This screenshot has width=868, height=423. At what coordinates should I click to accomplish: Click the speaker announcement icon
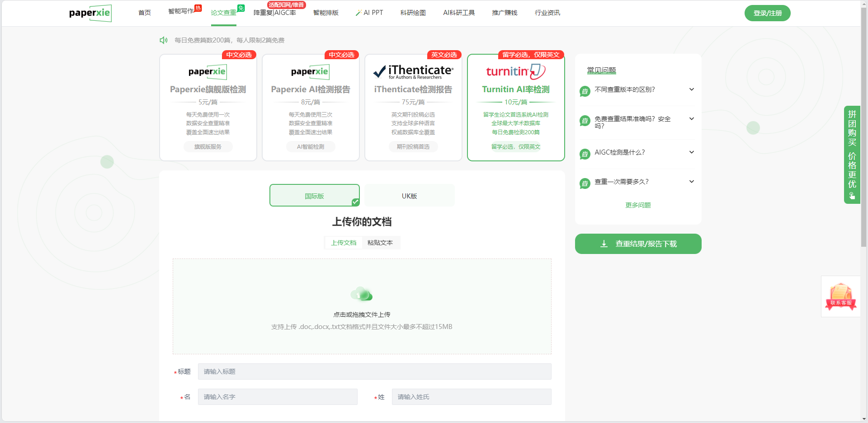pyautogui.click(x=164, y=40)
